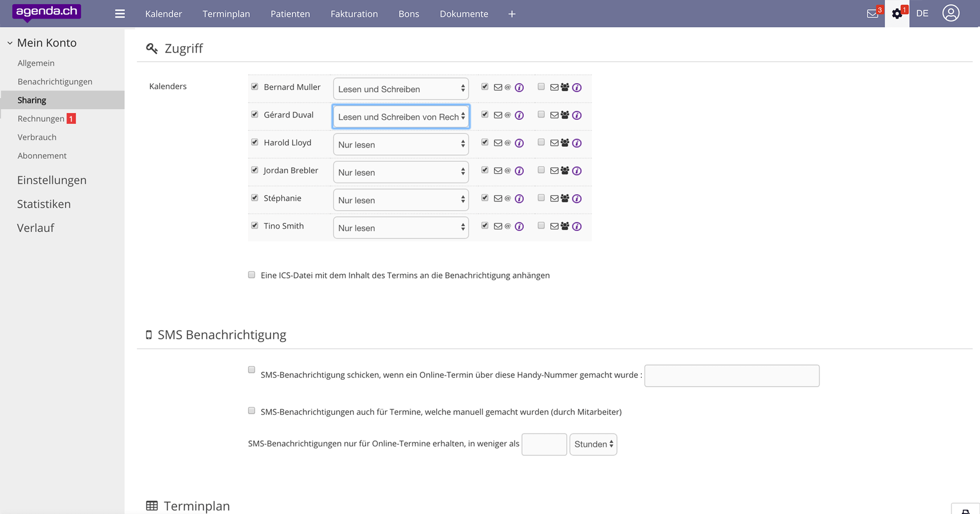Open the mail notifications envelope icon
The image size is (980, 514).
(872, 14)
